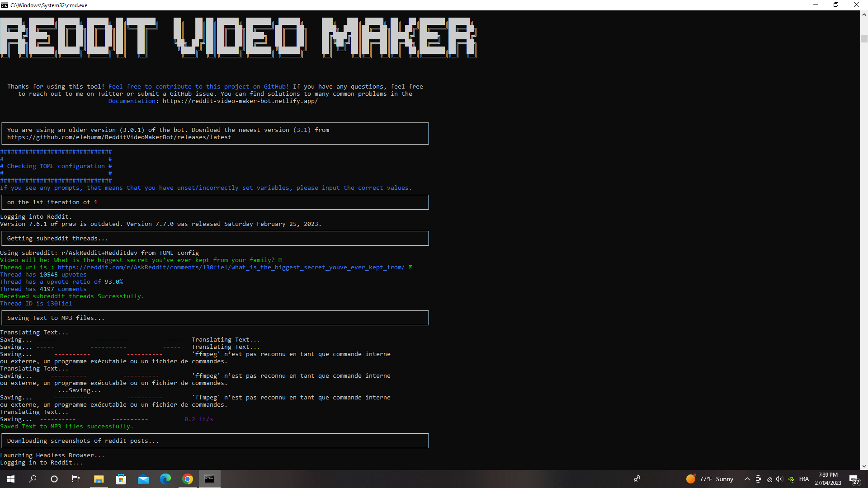Select the Task View icon
Screen dimensions: 868x488
[75, 479]
